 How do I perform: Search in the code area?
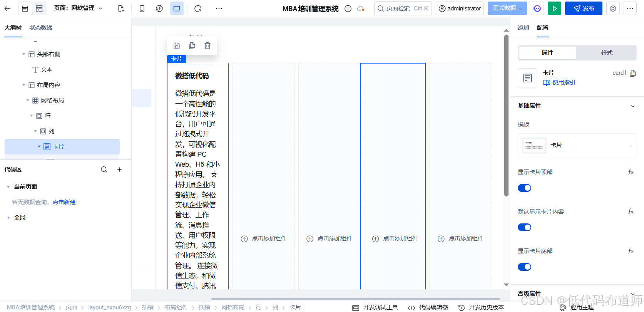[x=104, y=169]
